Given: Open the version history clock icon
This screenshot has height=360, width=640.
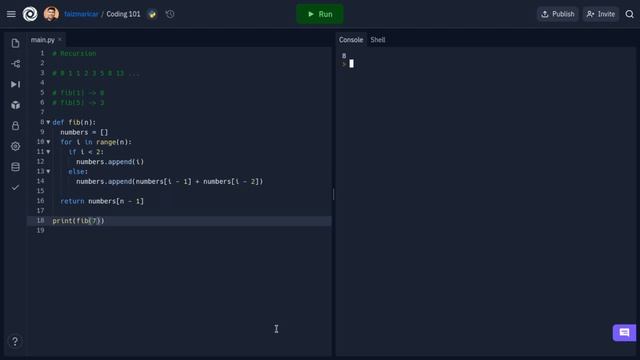Looking at the screenshot, I should [x=170, y=14].
